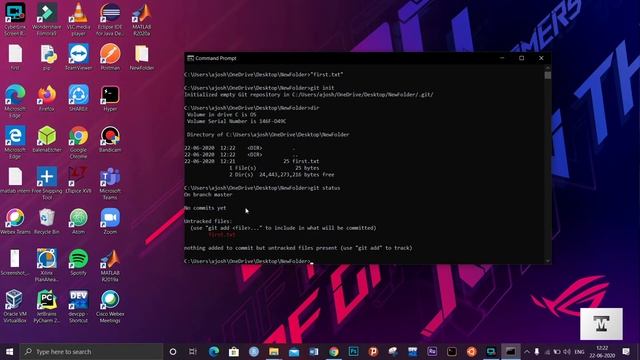Open Ubuntu from the taskbar
Image resolution: width=640 pixels, height=360 pixels.
471,351
